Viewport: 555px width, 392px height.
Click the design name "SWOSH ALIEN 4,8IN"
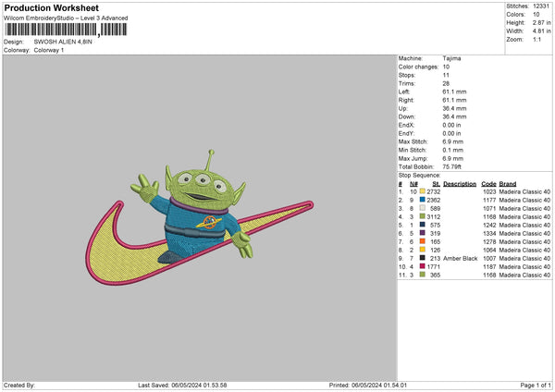(63, 42)
